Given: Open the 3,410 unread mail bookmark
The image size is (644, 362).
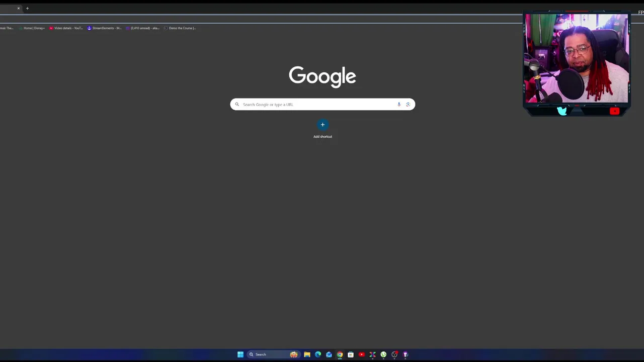Looking at the screenshot, I should pos(142,28).
